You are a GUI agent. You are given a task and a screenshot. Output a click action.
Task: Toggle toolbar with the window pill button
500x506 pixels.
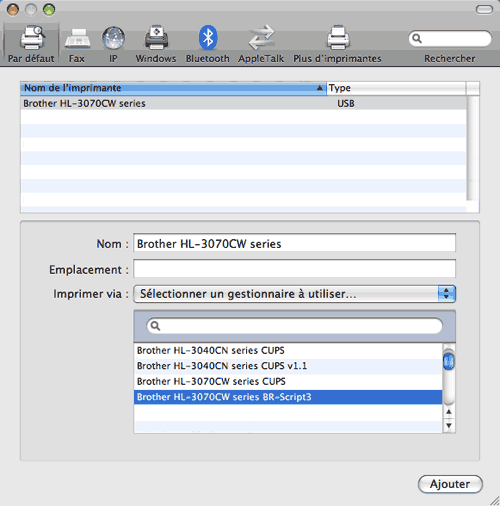[x=484, y=10]
